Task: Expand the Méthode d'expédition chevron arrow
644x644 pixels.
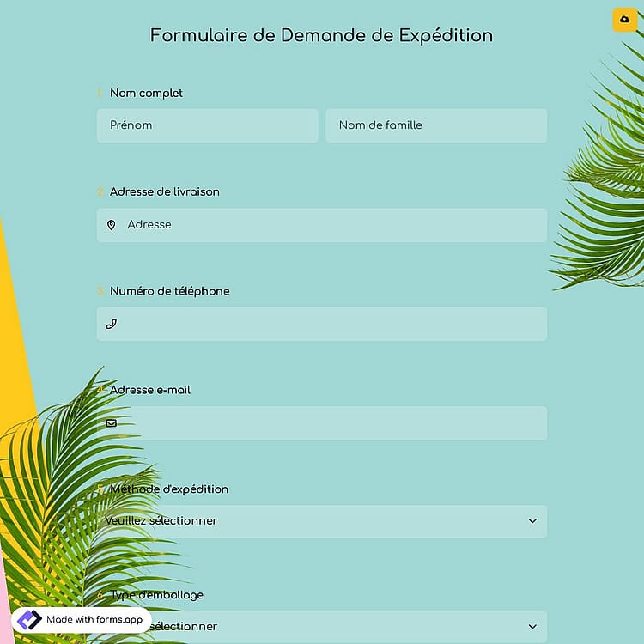Action: pos(532,521)
